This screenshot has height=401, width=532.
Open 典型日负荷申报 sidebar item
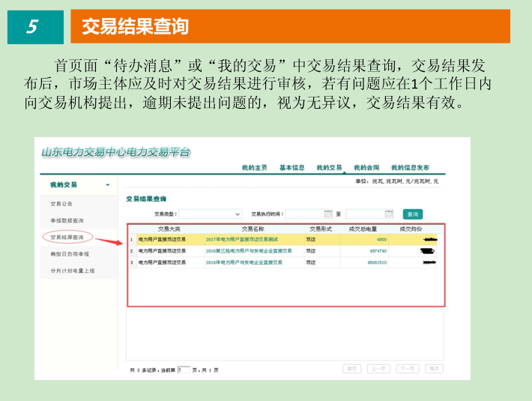coord(68,254)
